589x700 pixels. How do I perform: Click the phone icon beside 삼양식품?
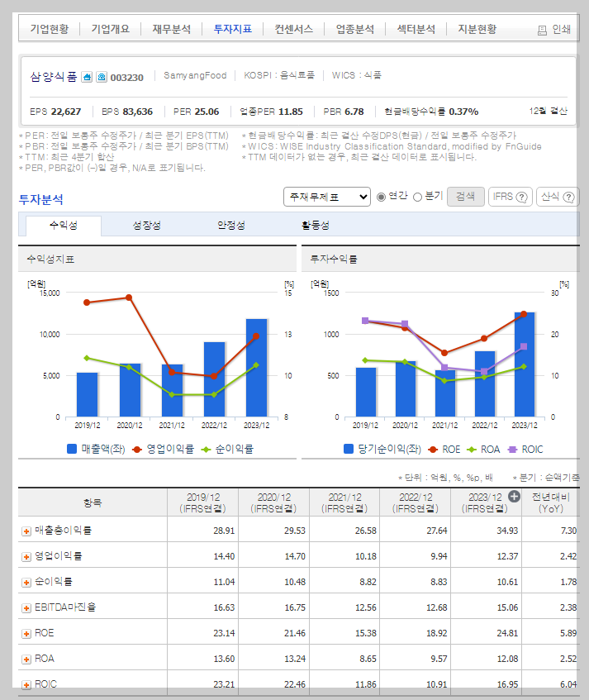point(102,77)
